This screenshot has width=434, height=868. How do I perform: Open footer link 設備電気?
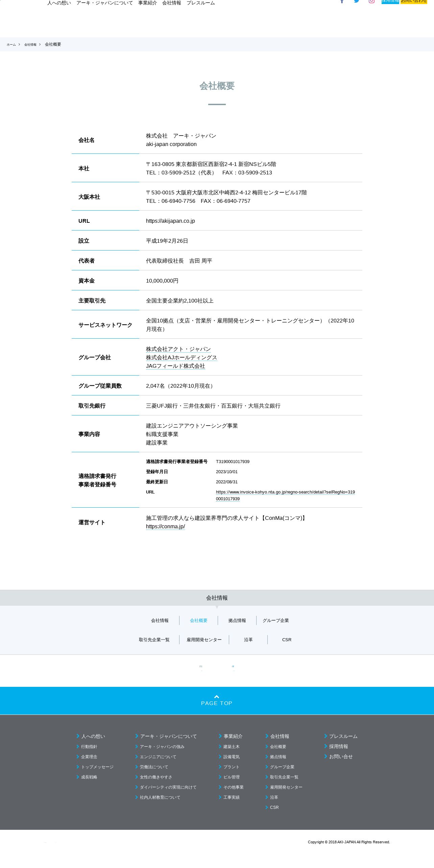click(x=232, y=757)
